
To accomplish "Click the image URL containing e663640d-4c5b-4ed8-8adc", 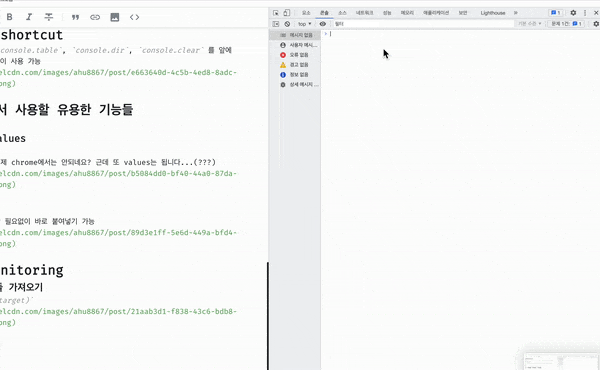I will (118, 72).
